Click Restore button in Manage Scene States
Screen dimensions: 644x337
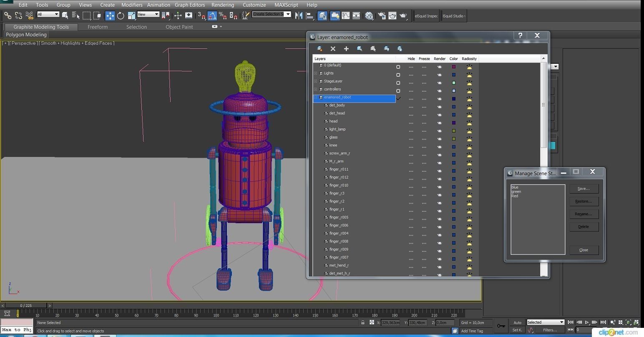click(584, 201)
